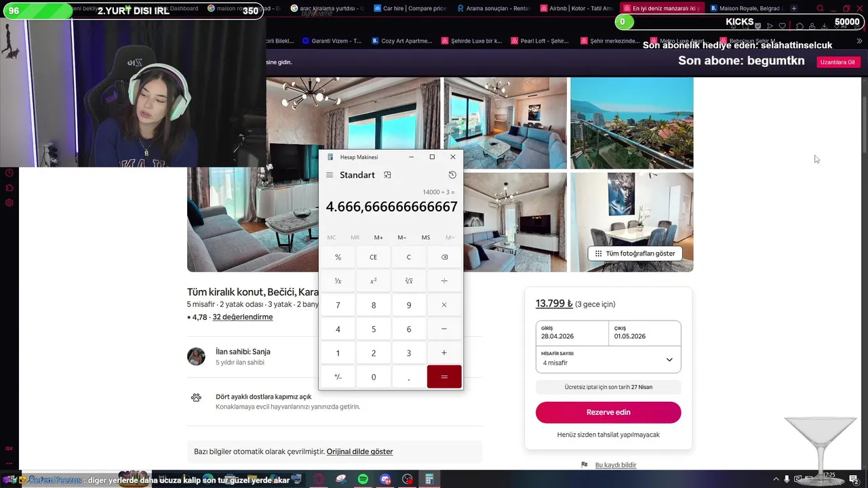Switch to Car hire Compare prices tab

pyautogui.click(x=412, y=8)
